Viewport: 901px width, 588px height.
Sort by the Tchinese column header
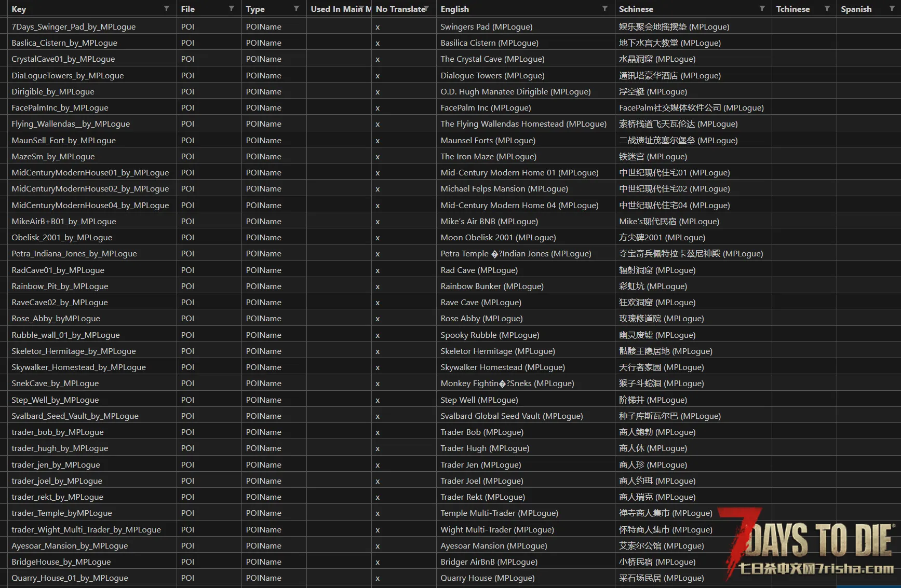click(x=793, y=9)
